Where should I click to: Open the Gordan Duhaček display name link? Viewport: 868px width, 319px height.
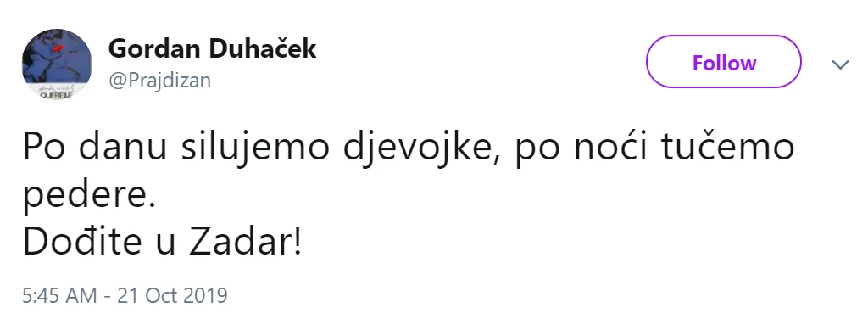212,48
